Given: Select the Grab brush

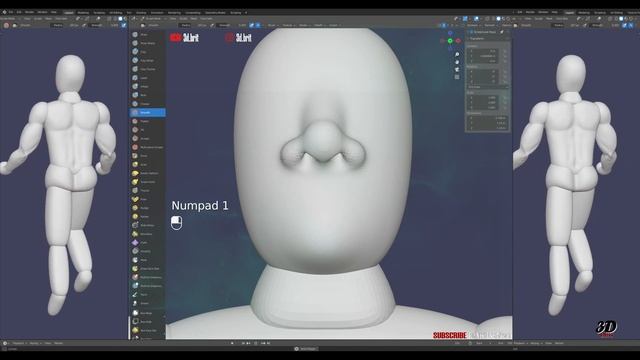Looking at the screenshot, I should (x=147, y=164).
